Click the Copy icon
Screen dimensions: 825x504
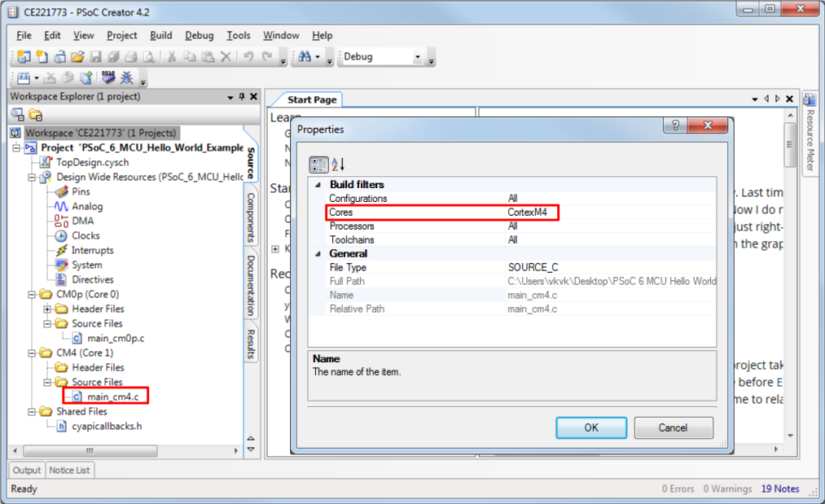click(190, 57)
